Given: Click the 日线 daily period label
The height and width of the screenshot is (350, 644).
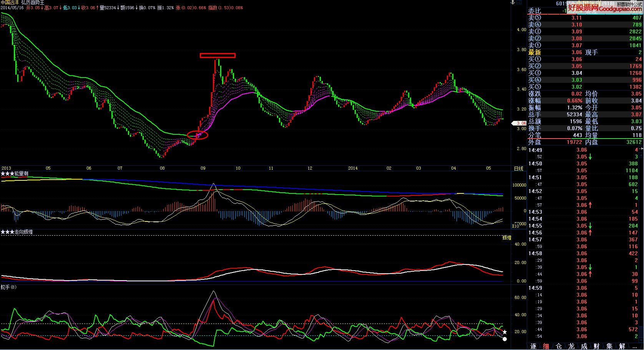Looking at the screenshot, I should [518, 168].
